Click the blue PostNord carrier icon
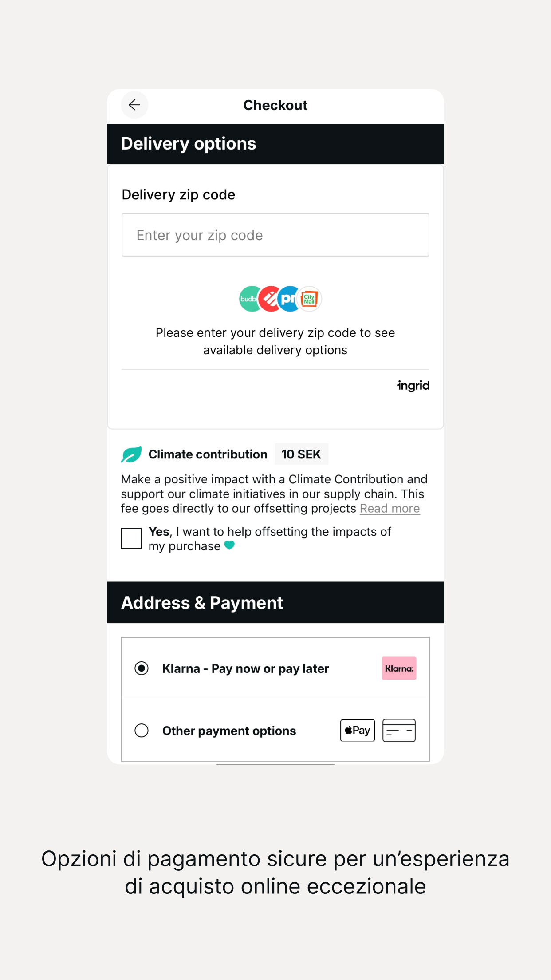The image size is (551, 980). 287,298
